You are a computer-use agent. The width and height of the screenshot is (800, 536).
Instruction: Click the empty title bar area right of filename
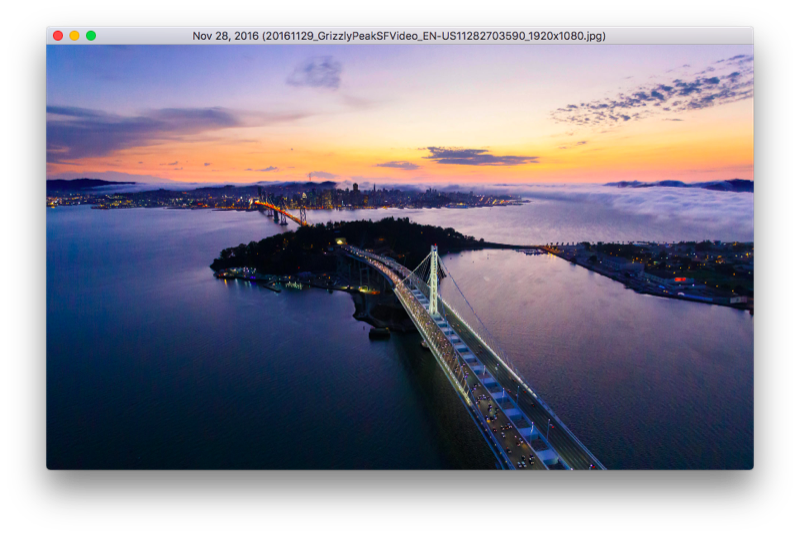[680, 36]
